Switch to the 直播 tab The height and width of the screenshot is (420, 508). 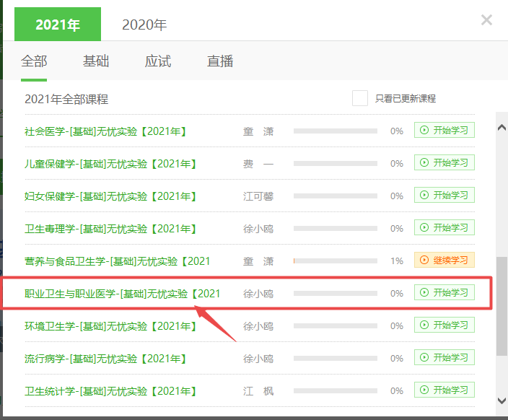[220, 61]
